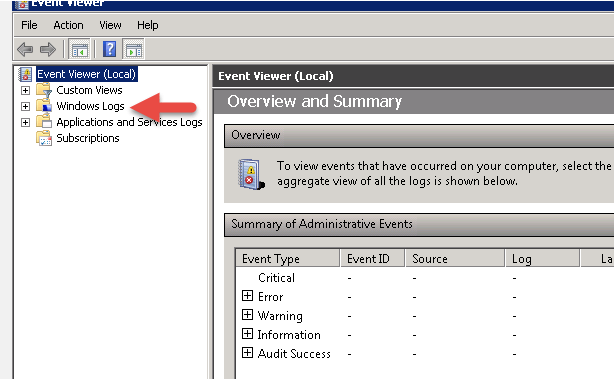Expand the Error event type row

click(x=247, y=296)
